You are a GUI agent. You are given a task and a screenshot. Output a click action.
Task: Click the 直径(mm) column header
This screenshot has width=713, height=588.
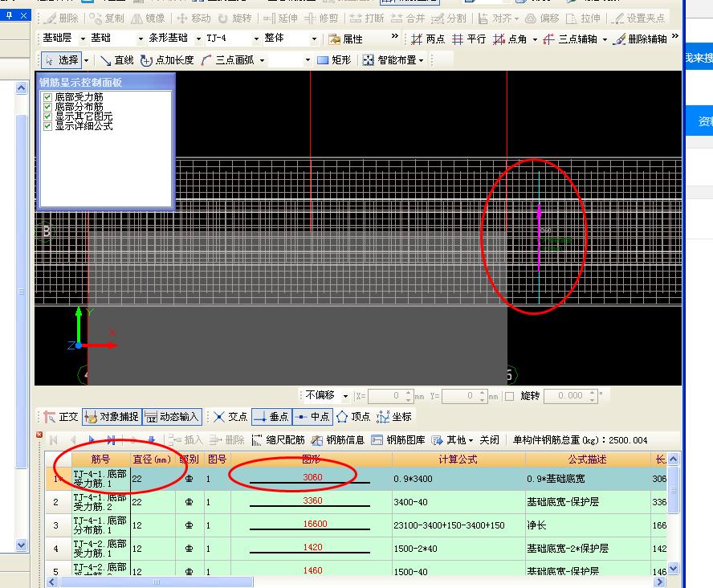152,459
